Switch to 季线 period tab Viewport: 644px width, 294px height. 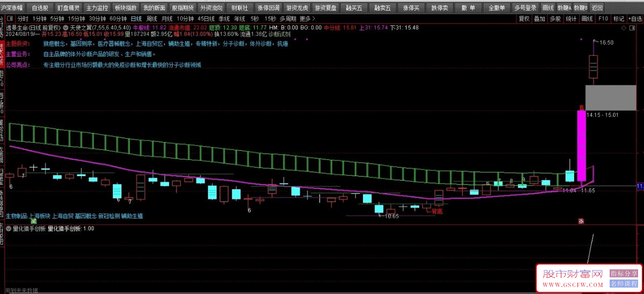224,18
